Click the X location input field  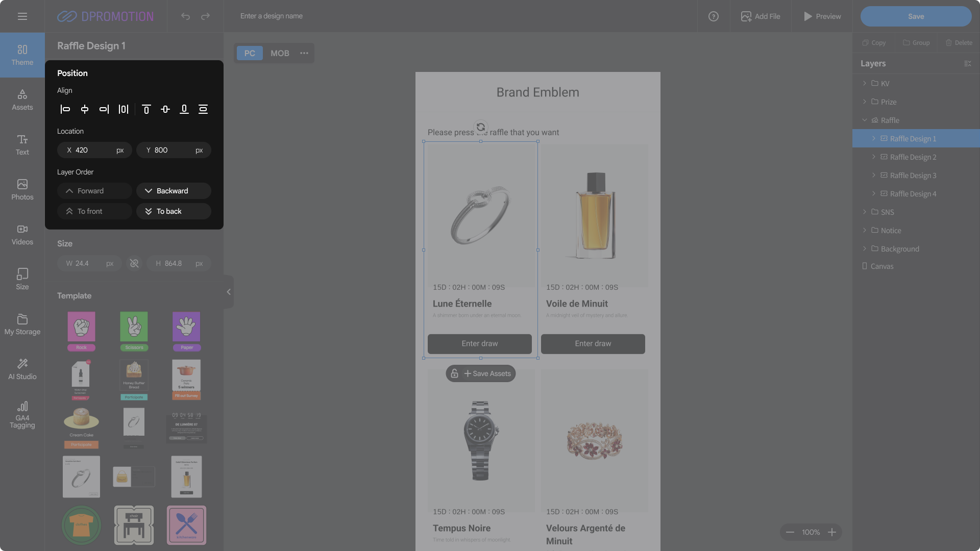click(x=94, y=150)
